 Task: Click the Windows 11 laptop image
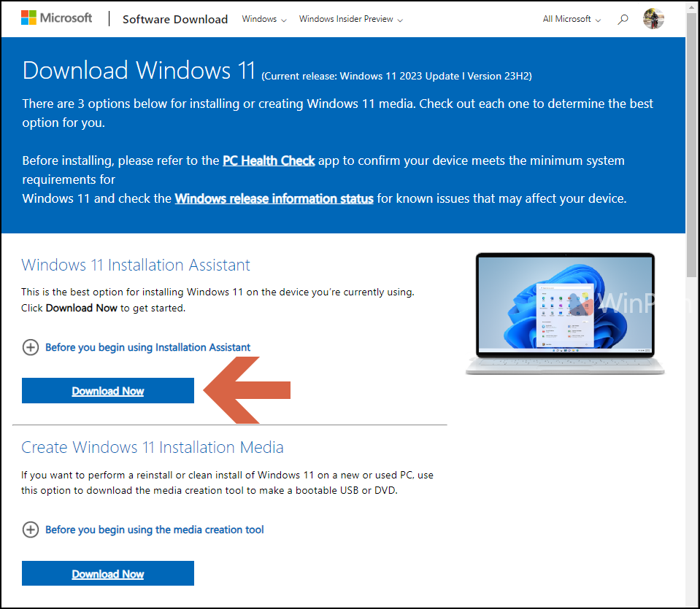click(x=565, y=313)
